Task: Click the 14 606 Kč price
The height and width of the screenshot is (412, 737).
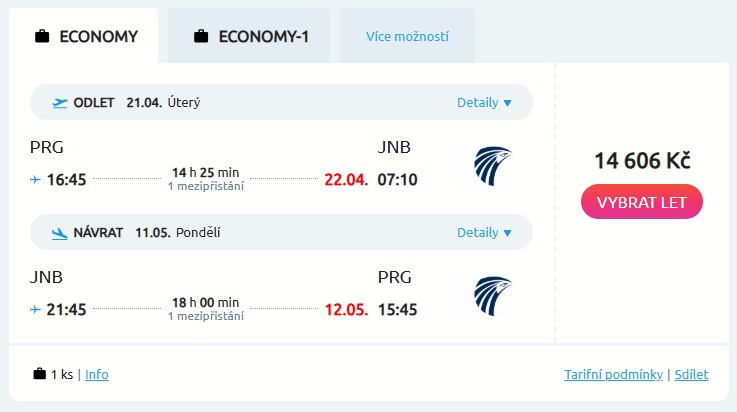Action: tap(642, 161)
